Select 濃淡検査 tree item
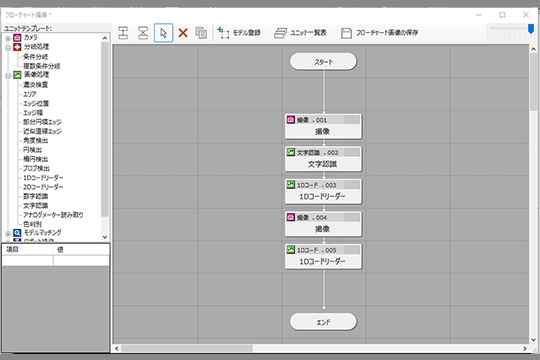Screen dimensions: 540x360 coord(35,85)
